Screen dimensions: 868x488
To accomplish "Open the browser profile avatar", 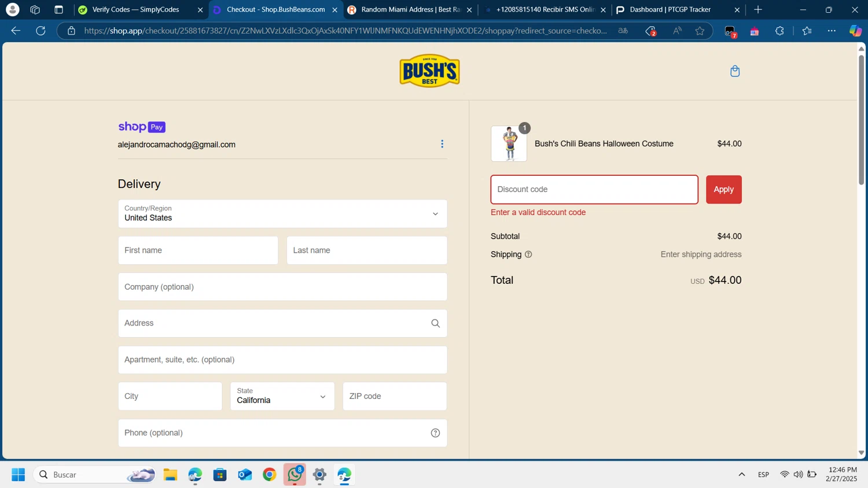I will [x=12, y=9].
